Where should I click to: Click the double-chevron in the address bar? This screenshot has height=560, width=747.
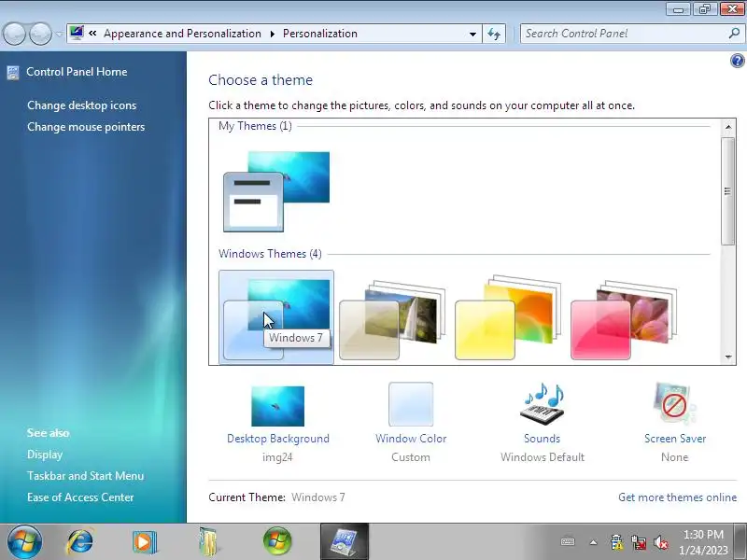(x=92, y=34)
